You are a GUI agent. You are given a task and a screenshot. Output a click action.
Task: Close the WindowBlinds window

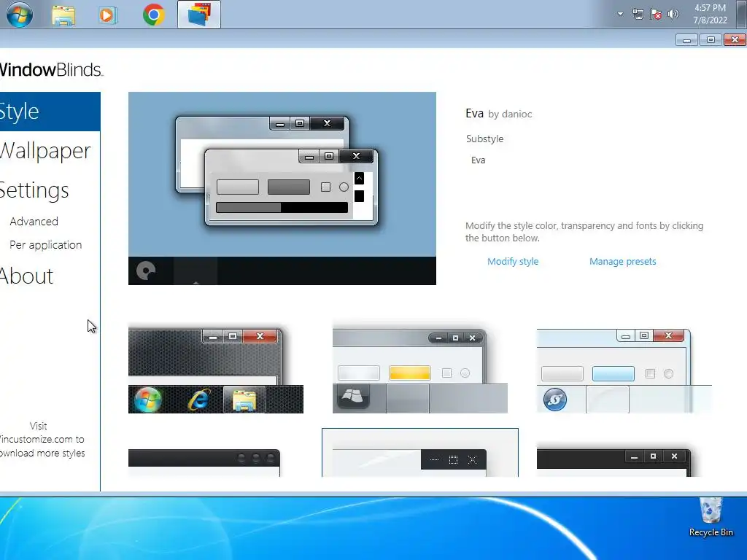click(735, 40)
